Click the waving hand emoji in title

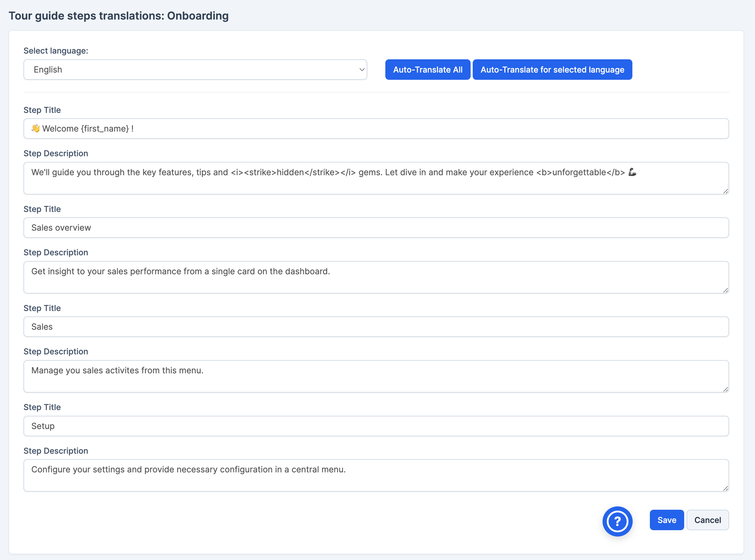pyautogui.click(x=36, y=129)
